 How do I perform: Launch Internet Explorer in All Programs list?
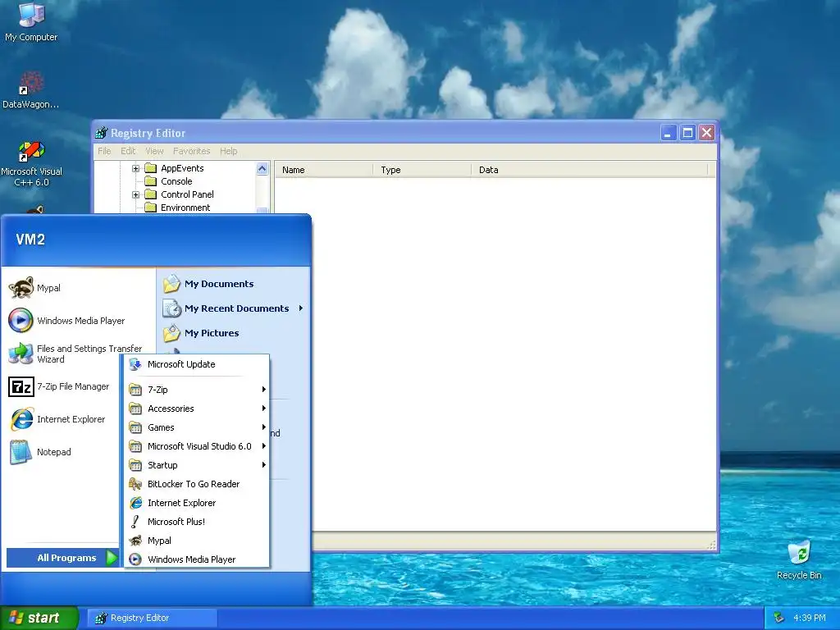coord(197,503)
